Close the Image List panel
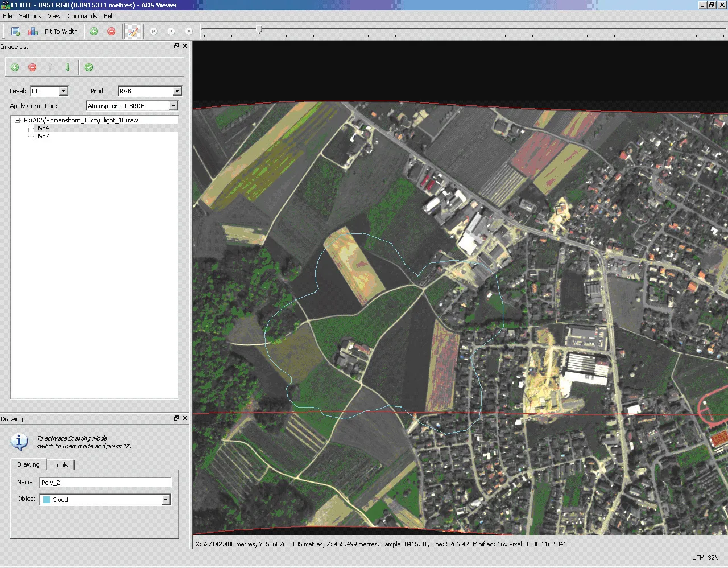Screen dimensions: 728x568 [x=185, y=46]
